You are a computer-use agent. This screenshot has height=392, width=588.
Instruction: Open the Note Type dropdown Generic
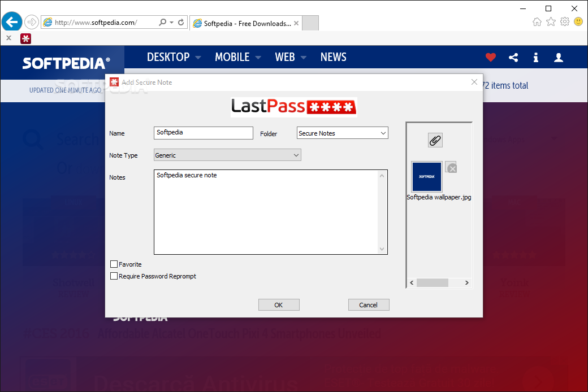[x=227, y=155]
